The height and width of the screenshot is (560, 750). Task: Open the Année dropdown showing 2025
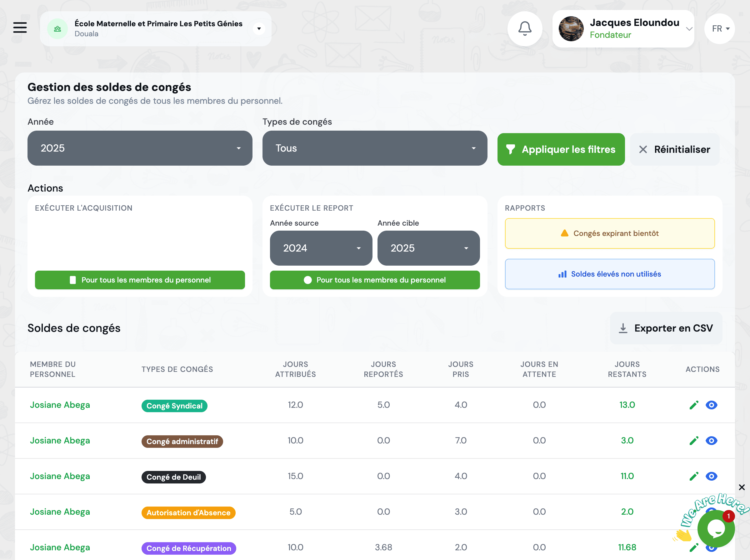139,148
